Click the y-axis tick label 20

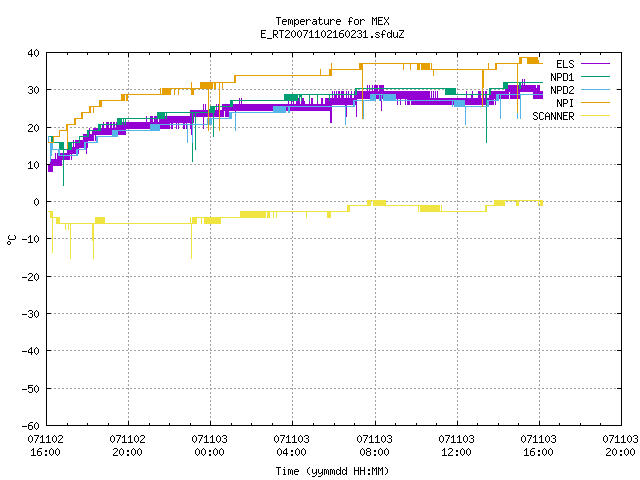33,128
